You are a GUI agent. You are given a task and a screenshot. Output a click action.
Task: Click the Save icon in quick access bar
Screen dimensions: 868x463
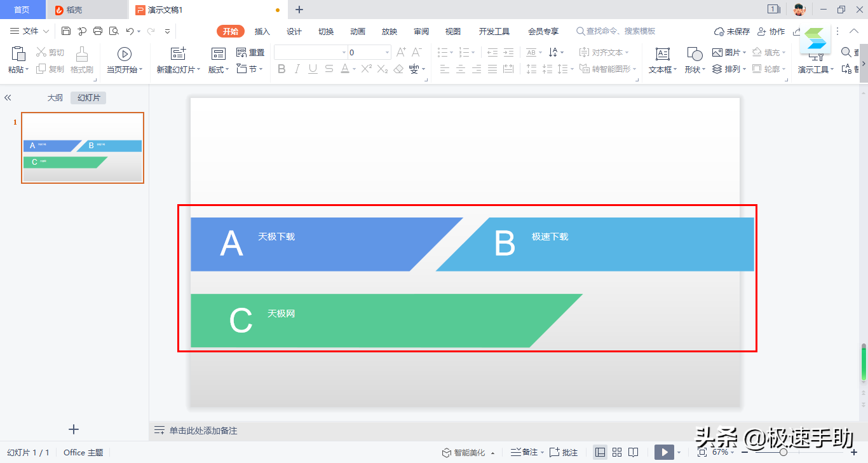66,31
